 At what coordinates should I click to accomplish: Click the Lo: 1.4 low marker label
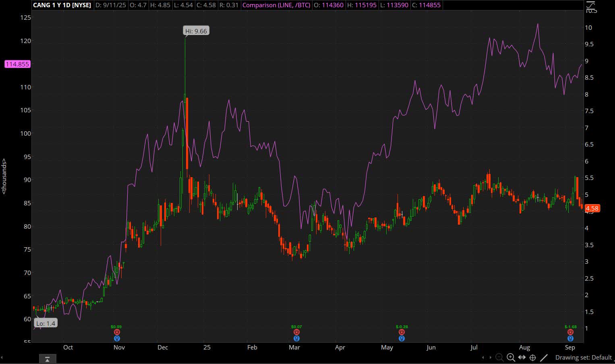click(46, 323)
